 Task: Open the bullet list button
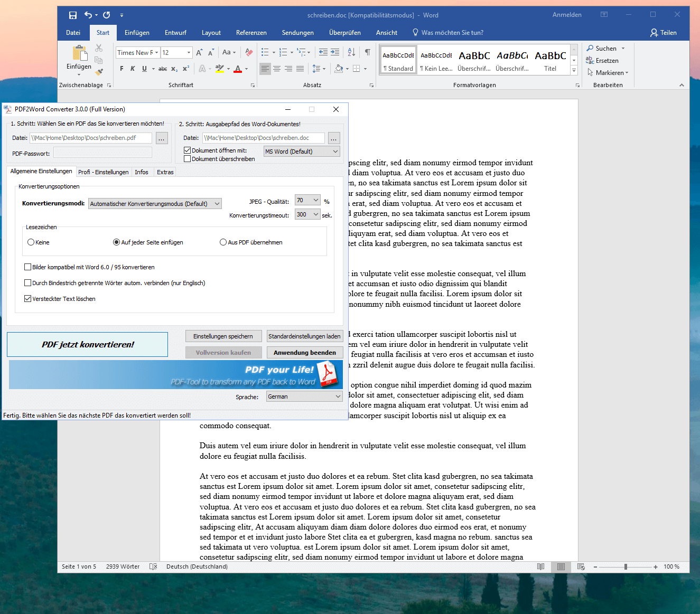[x=265, y=52]
